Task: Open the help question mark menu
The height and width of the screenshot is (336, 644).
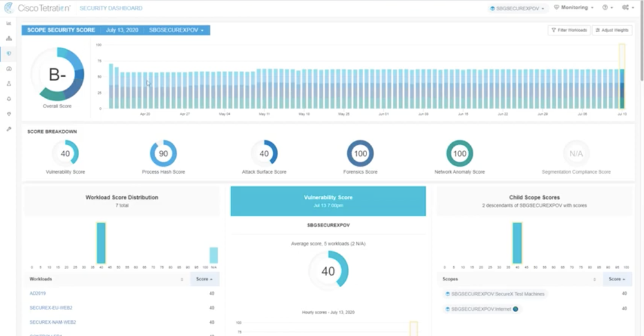Action: [x=607, y=8]
